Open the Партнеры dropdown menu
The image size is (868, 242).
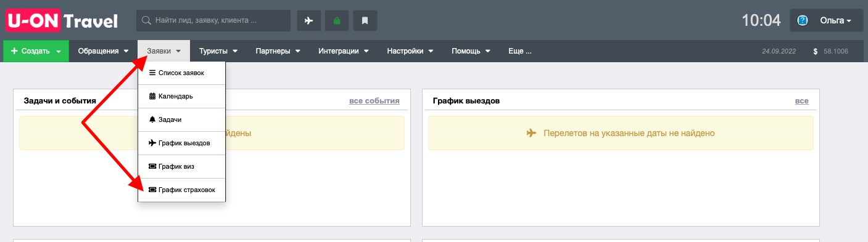click(278, 51)
